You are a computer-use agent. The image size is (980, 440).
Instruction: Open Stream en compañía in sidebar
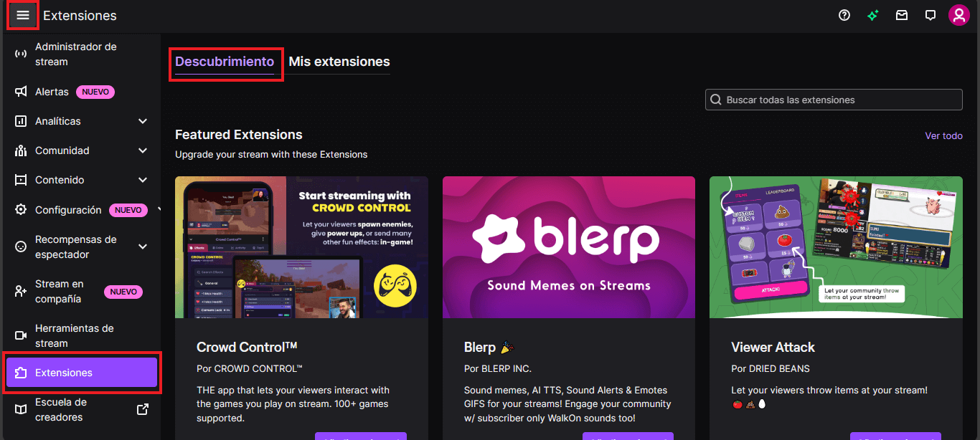(82, 292)
